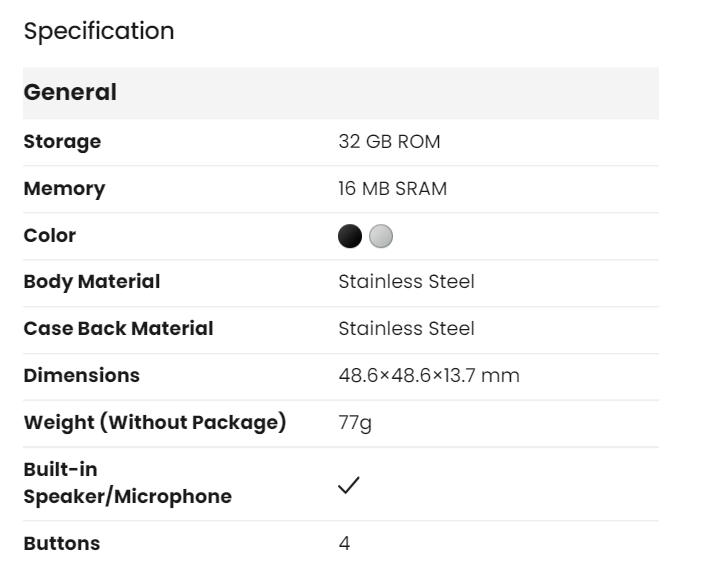Click the Storage row label

[x=62, y=142]
